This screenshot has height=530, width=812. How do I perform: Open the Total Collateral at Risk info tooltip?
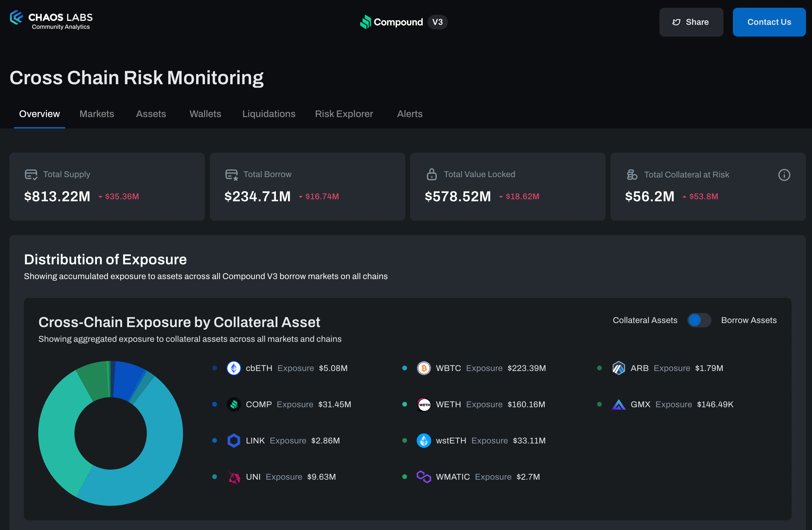[x=784, y=175]
